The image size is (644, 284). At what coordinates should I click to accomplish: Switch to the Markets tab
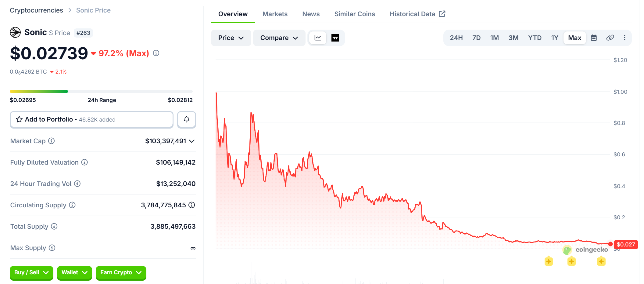point(275,14)
